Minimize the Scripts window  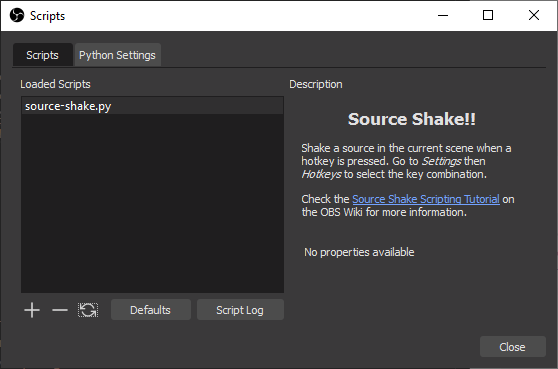[443, 16]
